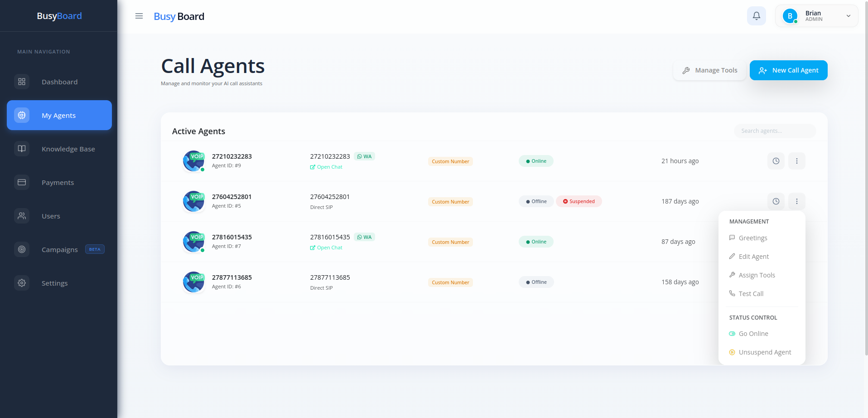The width and height of the screenshot is (868, 418).
Task: Select the Knowledge Base book icon
Action: pyautogui.click(x=21, y=149)
